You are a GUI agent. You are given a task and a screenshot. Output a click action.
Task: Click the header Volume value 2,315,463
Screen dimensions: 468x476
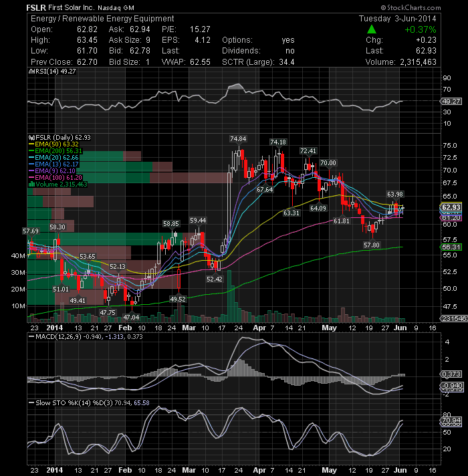click(418, 62)
